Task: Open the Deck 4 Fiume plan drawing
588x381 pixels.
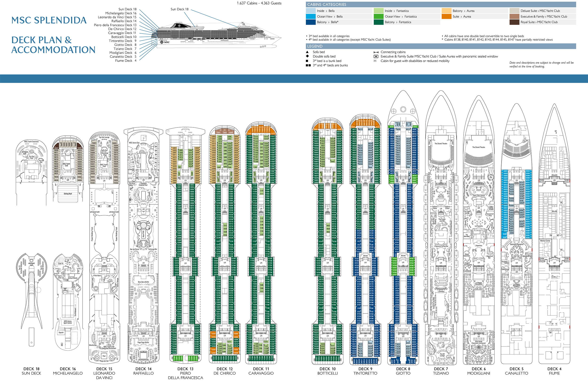Action: pyautogui.click(x=554, y=234)
